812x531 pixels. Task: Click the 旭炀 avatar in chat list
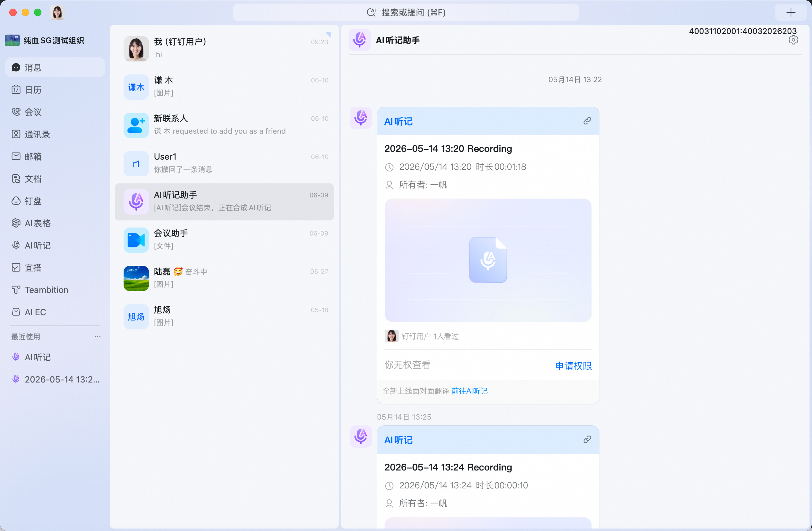pos(136,317)
